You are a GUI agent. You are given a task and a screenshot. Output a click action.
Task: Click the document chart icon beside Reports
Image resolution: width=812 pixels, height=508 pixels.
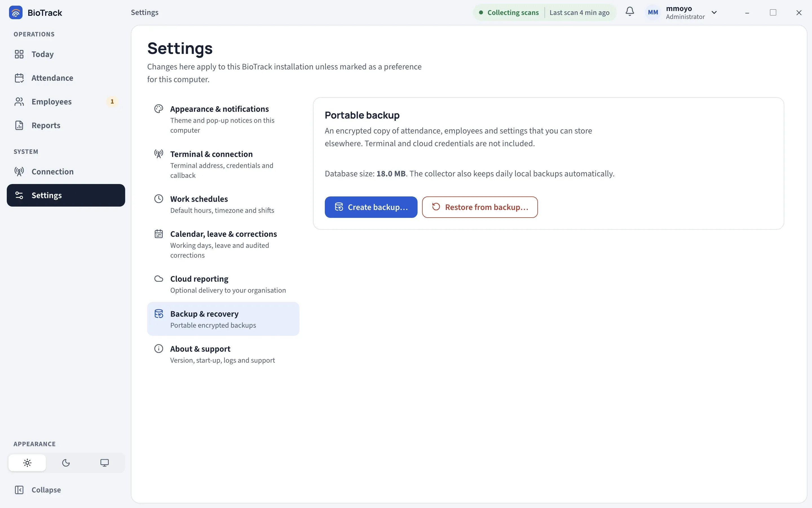(x=19, y=125)
